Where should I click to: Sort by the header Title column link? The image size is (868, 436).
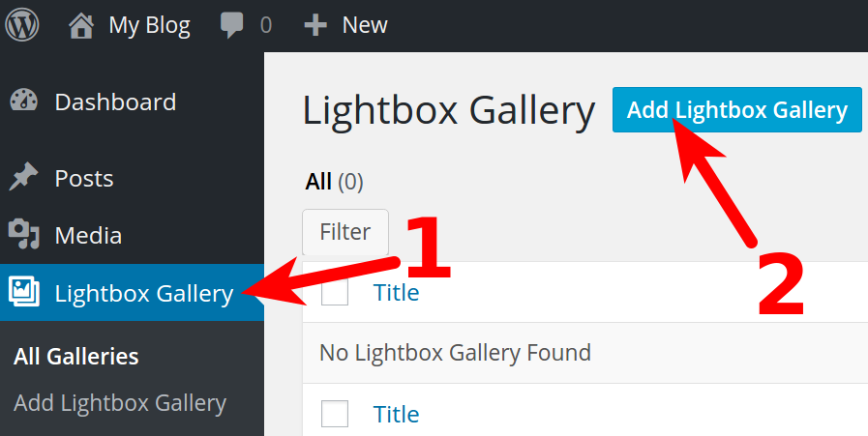click(396, 292)
